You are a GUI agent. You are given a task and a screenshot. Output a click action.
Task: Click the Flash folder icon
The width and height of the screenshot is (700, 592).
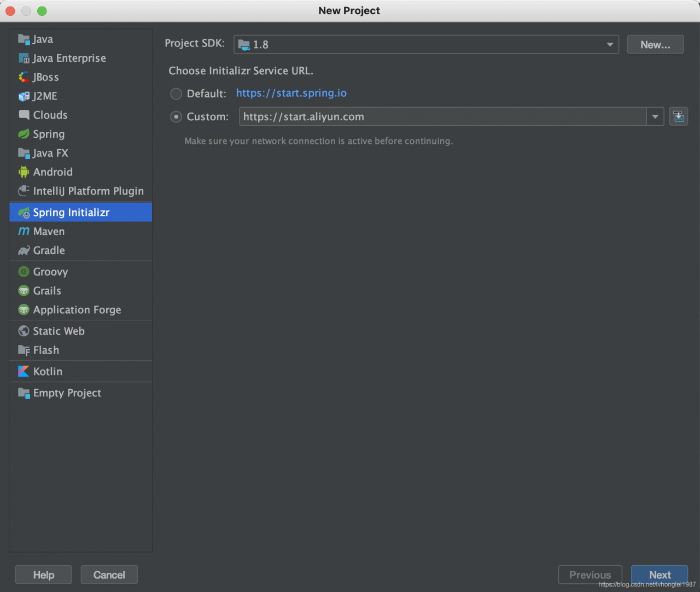[x=24, y=350]
